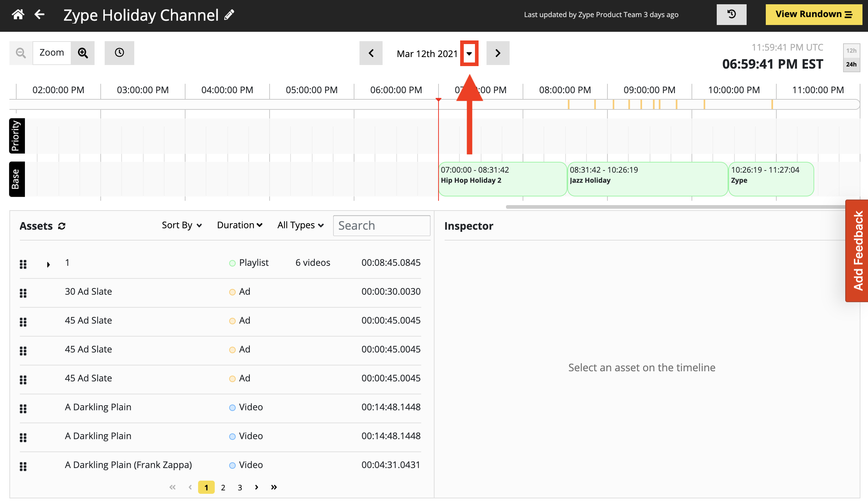The height and width of the screenshot is (502, 868).
Task: Click the Priority track label
Action: 17,136
